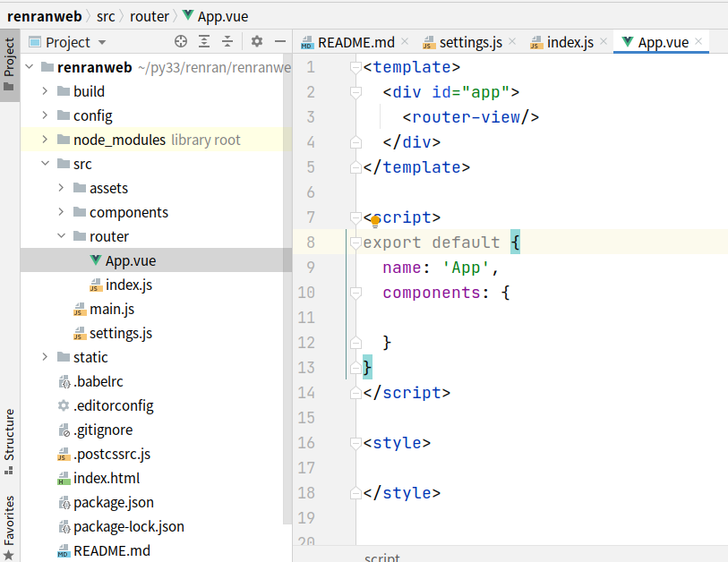
Task: Open the Structure tool window side tab
Action: (x=9, y=441)
